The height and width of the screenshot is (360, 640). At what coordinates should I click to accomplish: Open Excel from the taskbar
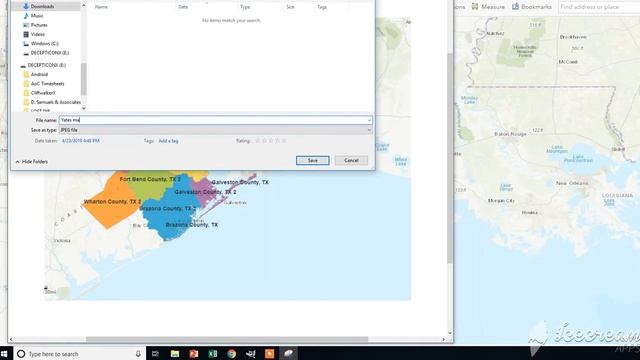click(213, 354)
